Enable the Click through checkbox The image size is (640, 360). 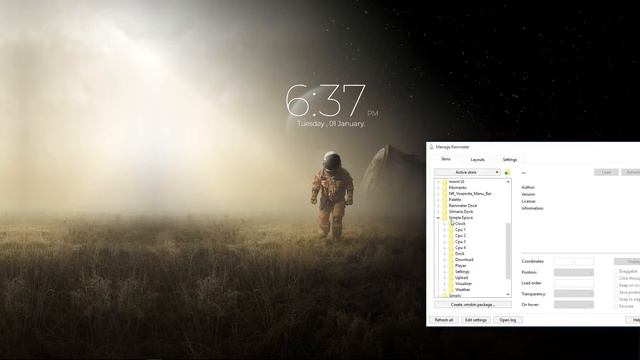point(616,278)
